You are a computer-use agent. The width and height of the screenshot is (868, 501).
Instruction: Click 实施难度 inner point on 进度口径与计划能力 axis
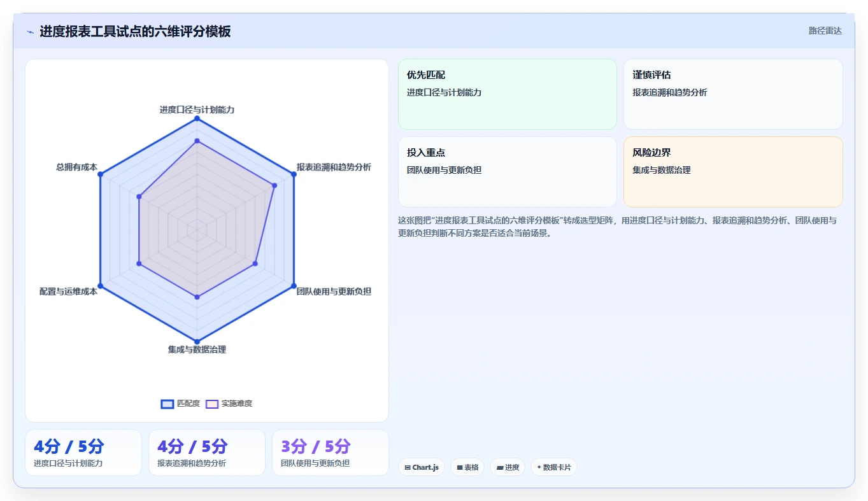pos(197,141)
